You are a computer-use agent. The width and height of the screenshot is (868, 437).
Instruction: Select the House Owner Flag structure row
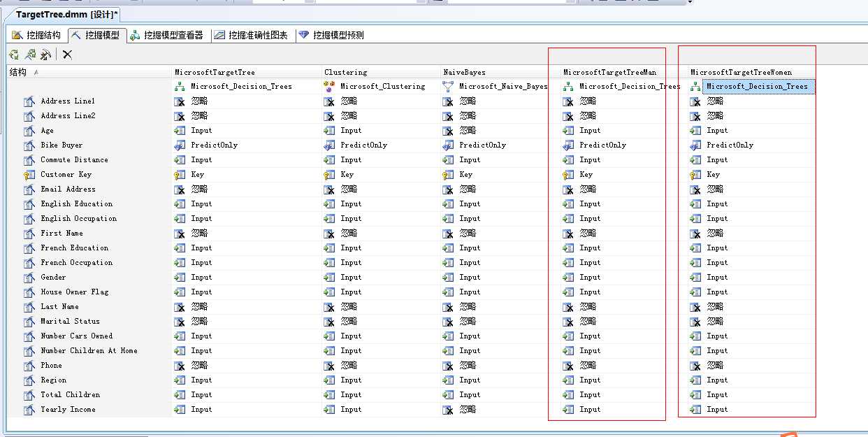89,292
